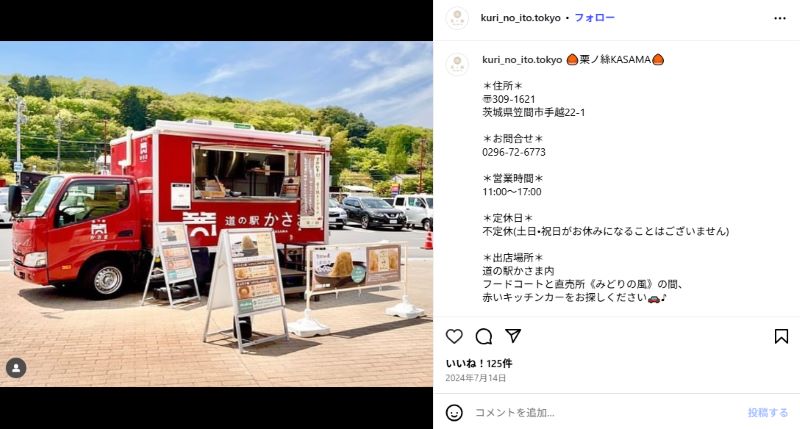Screen dimensions: 800x429
Task: Click the 栗ノ絲KASAMA caption title
Action: click(x=615, y=60)
